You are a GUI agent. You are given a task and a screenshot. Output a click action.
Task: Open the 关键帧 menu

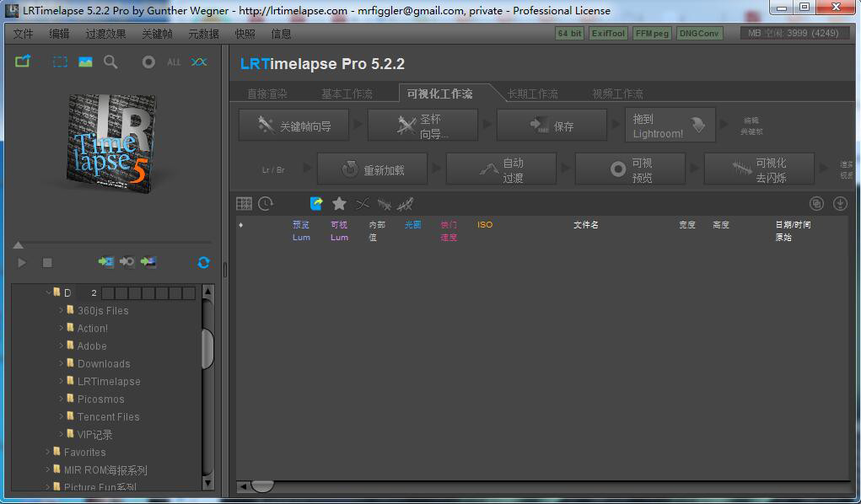point(157,34)
